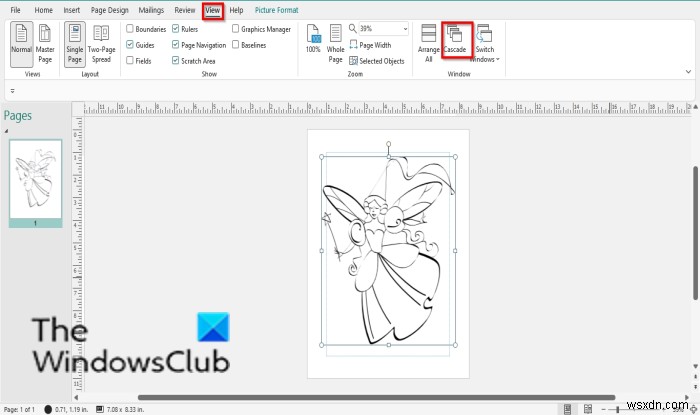
Task: Check the Baselines checkbox
Action: point(235,45)
